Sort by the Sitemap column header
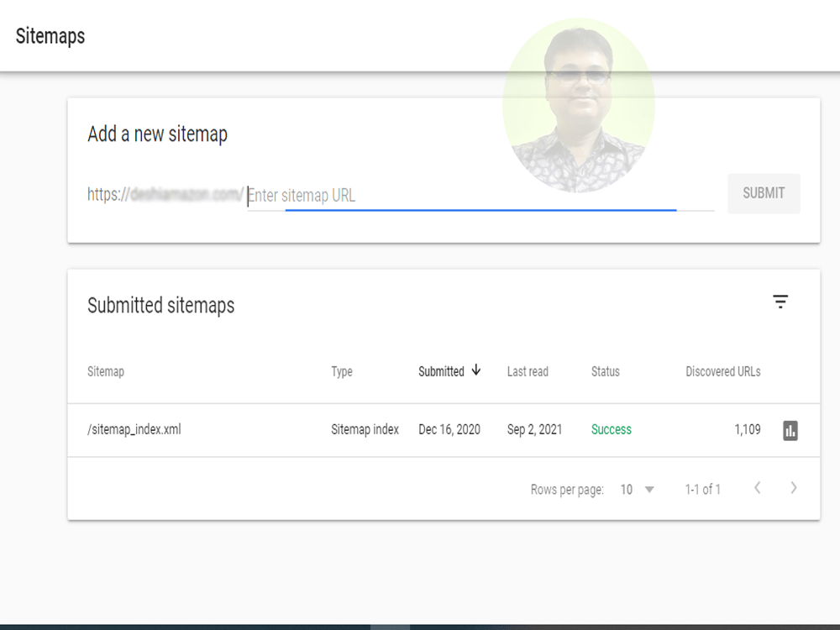 pos(106,371)
